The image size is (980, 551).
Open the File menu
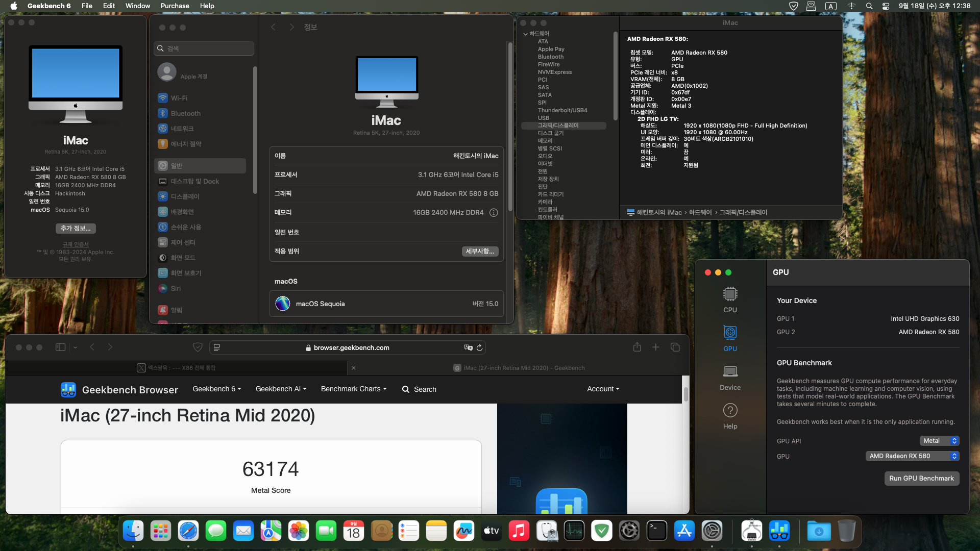(87, 6)
